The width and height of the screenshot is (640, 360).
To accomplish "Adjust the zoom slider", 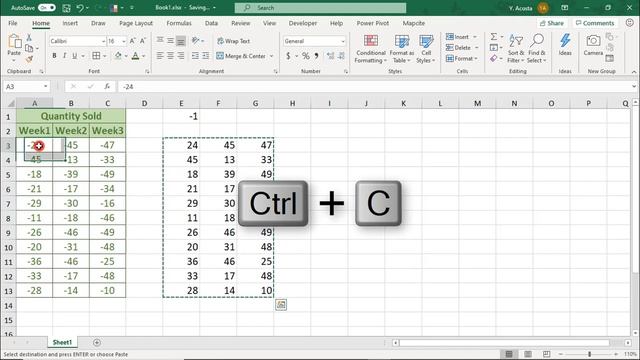I will (x=589, y=354).
